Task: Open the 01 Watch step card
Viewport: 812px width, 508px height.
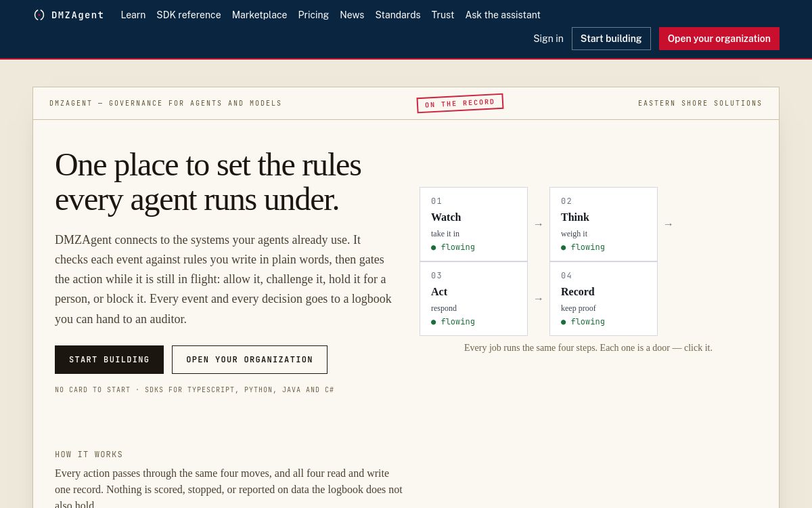Action: [474, 224]
